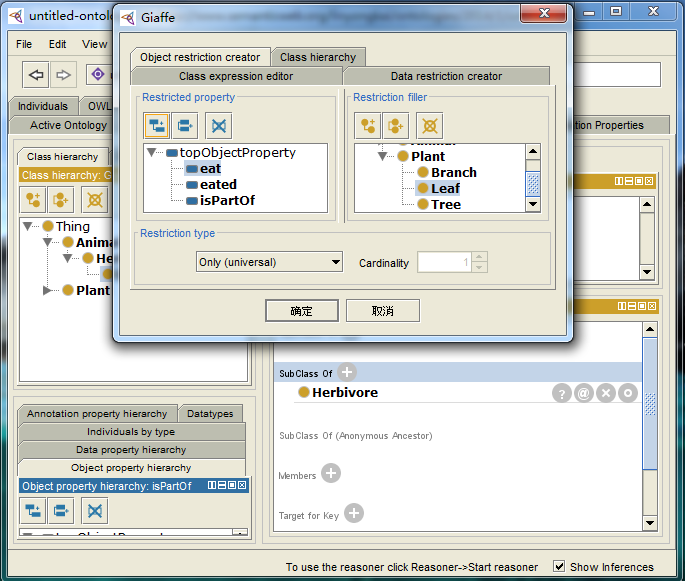The width and height of the screenshot is (685, 581).
Task: Click Delete class icon in main Class hierarchy
Action: point(94,200)
